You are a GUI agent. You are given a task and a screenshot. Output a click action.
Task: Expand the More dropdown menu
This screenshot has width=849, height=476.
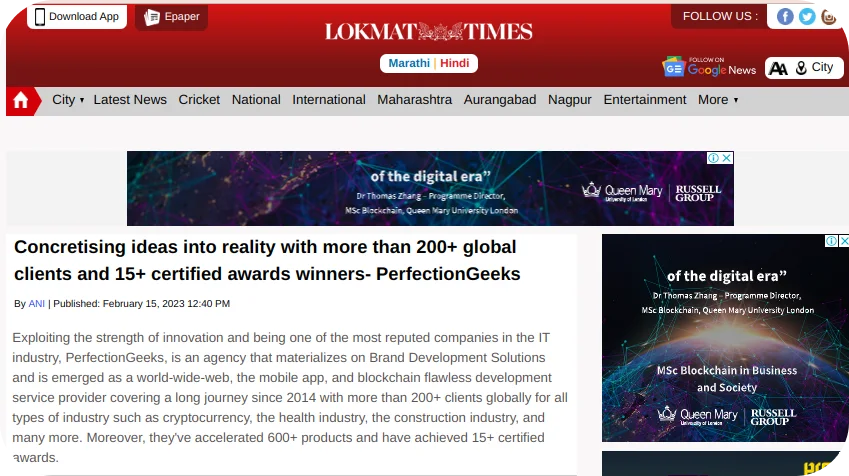click(x=718, y=100)
